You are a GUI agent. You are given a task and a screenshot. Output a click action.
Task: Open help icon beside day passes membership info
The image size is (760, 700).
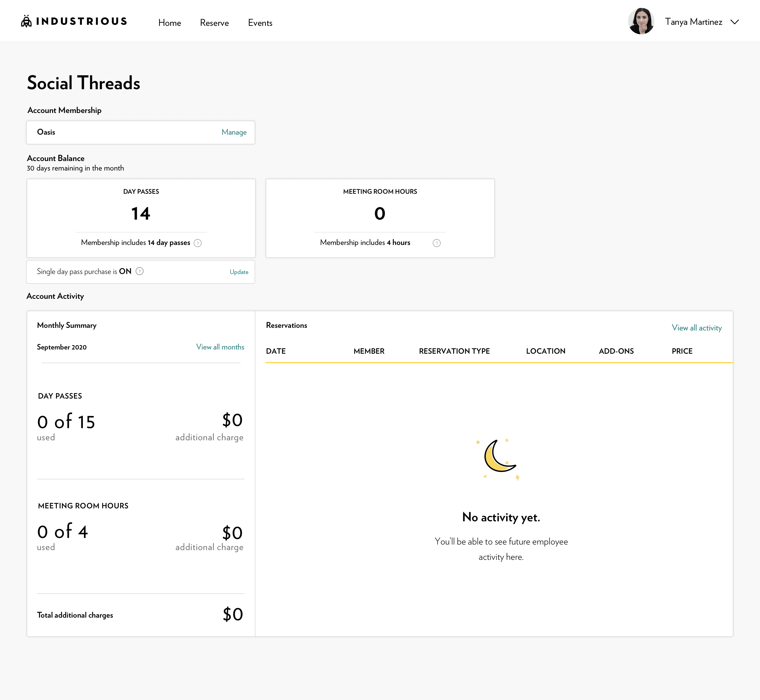pyautogui.click(x=198, y=243)
